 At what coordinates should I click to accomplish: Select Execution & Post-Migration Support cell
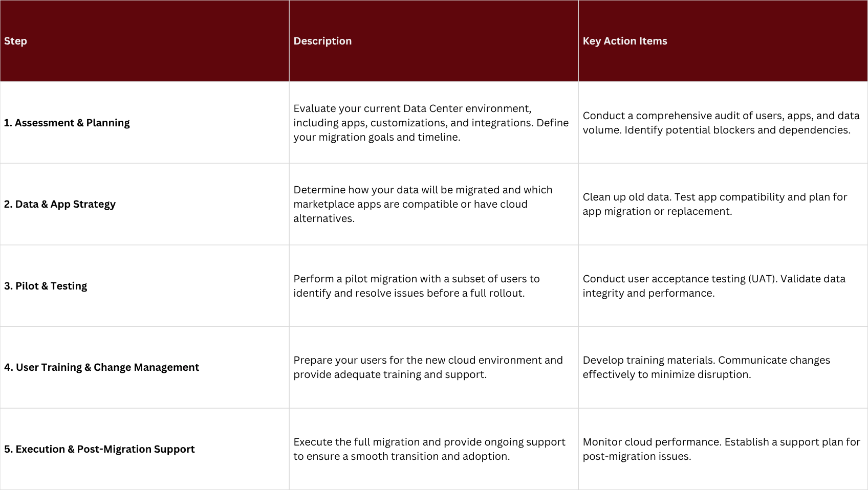pyautogui.click(x=99, y=449)
